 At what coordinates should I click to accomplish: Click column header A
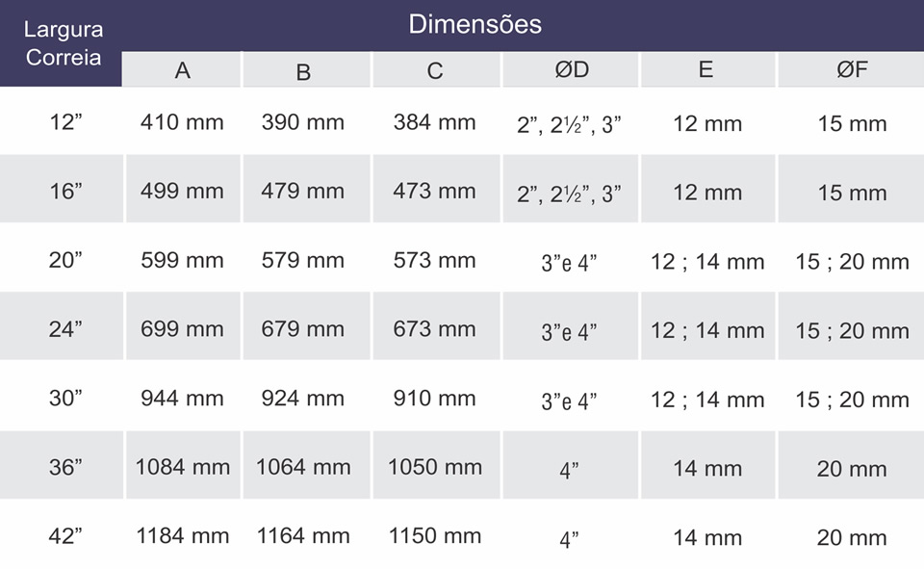[183, 69]
